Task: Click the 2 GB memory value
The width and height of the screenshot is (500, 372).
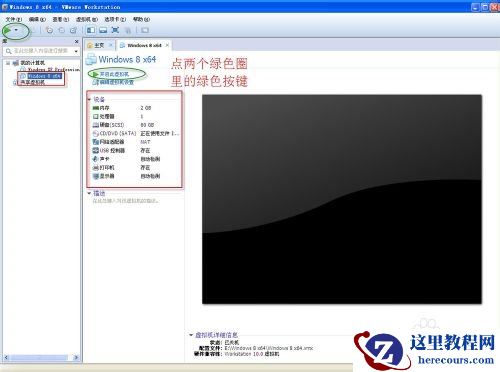Action: pyautogui.click(x=146, y=108)
